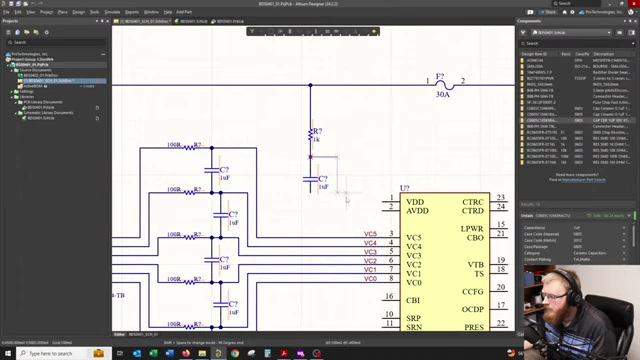Close the Components panel
This screenshot has height=360, width=640.
635,21
